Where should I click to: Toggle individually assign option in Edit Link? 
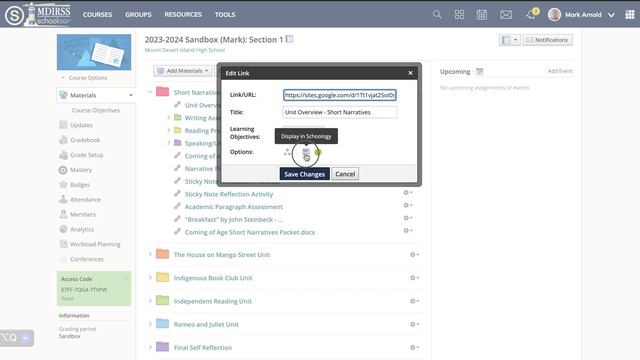click(x=287, y=152)
